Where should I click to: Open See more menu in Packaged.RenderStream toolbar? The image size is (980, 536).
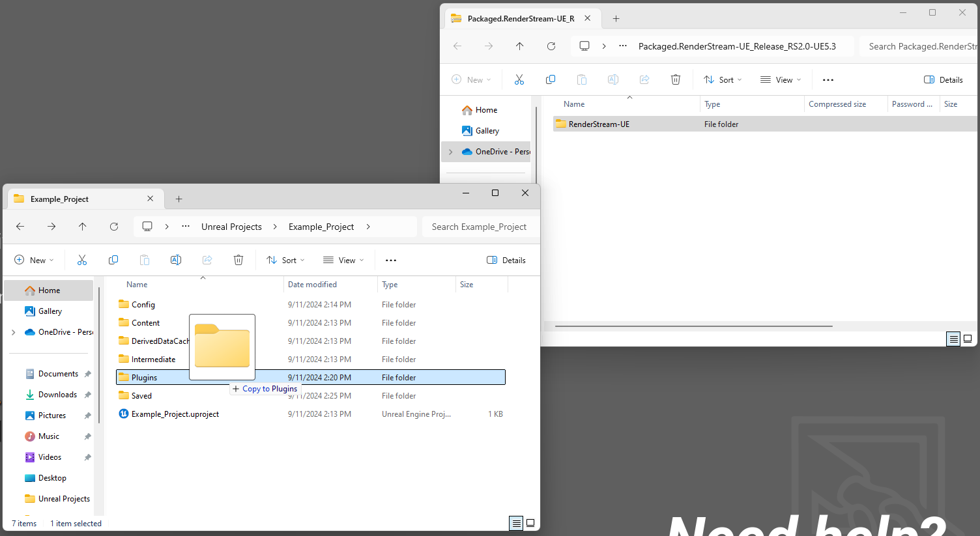828,79
